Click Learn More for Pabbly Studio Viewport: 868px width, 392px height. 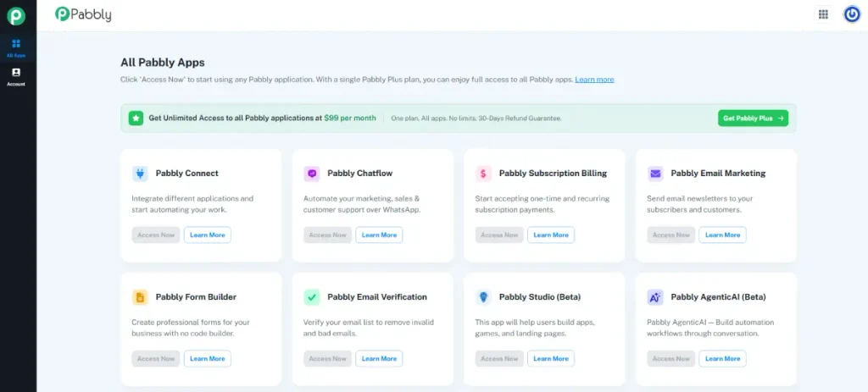[551, 359]
